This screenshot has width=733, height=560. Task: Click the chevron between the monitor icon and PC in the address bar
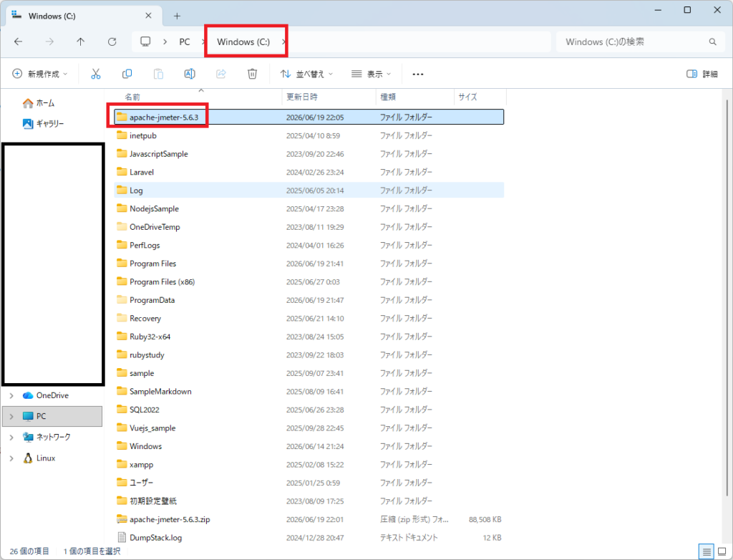pos(165,42)
